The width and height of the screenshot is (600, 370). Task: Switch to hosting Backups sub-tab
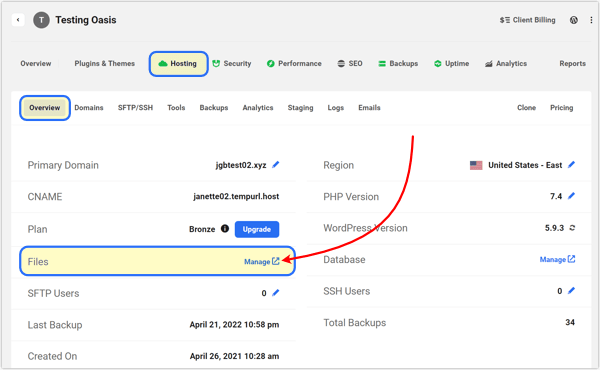click(x=214, y=108)
